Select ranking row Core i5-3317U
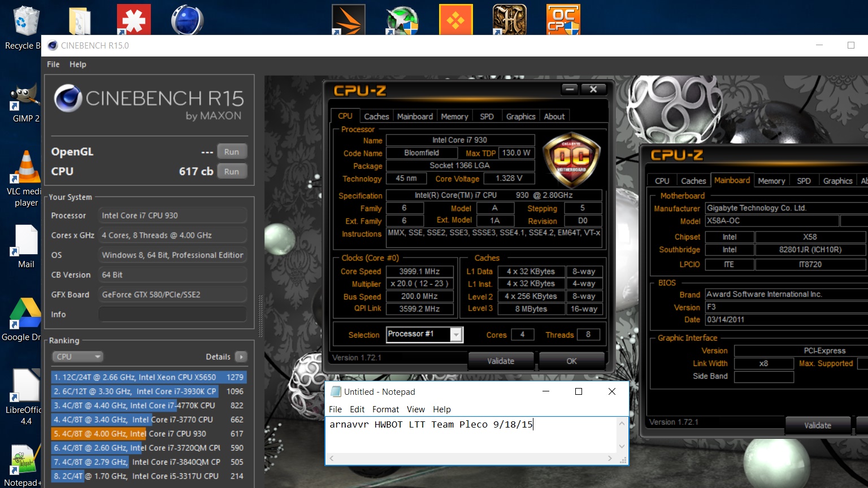868x488 pixels. click(x=149, y=476)
